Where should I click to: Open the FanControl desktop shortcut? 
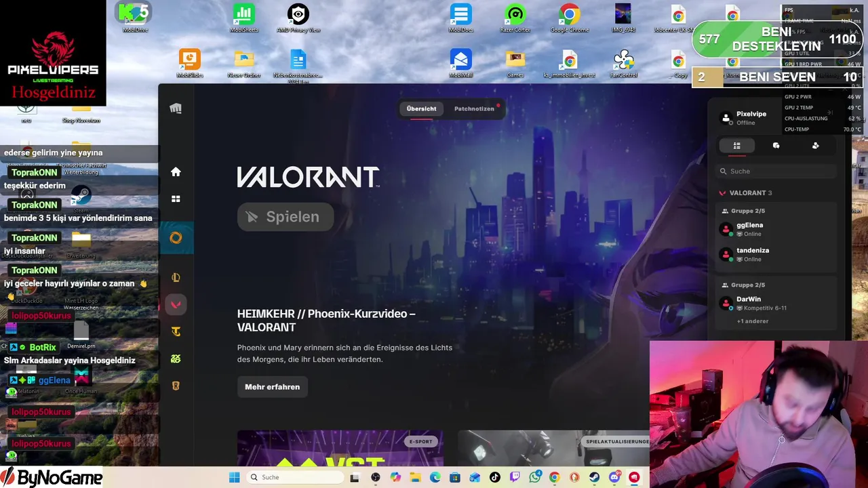click(623, 64)
